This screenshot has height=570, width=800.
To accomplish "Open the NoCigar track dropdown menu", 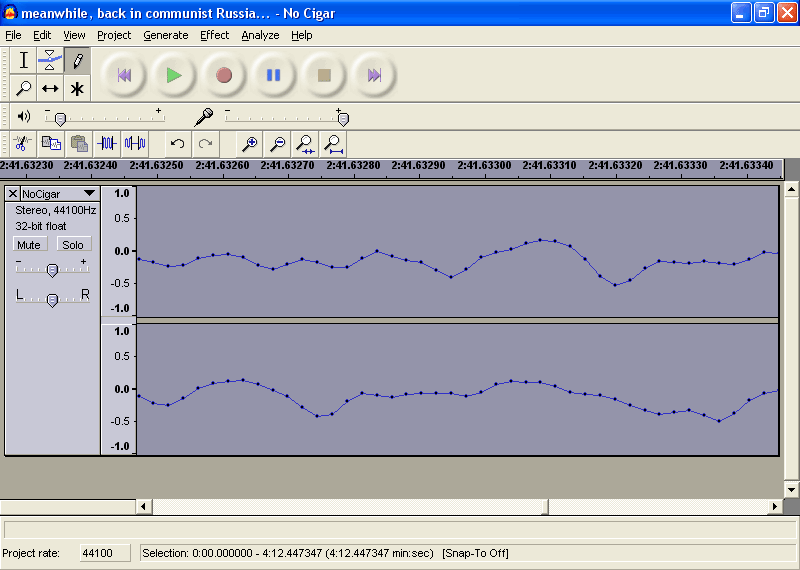I will [x=89, y=193].
